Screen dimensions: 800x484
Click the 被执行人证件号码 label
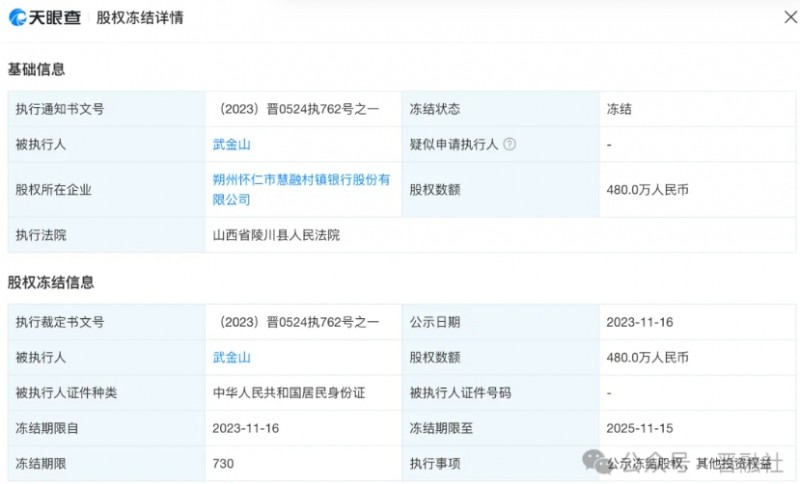coord(460,393)
